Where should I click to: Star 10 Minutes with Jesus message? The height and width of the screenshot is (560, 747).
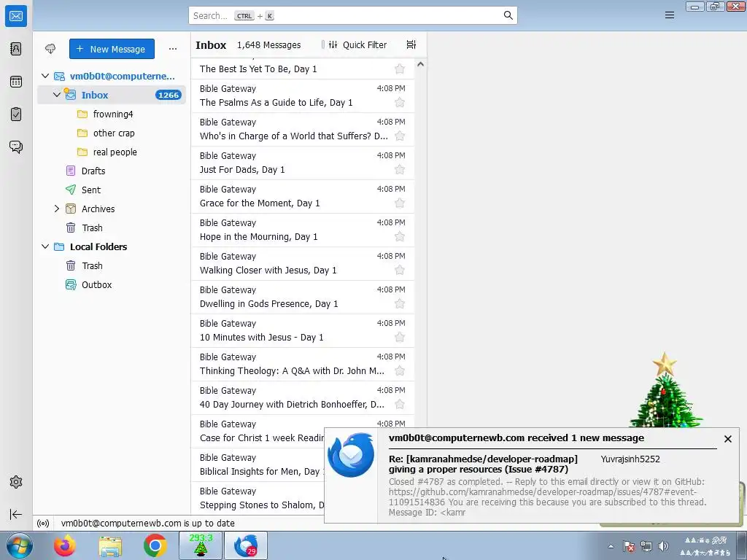(x=400, y=338)
